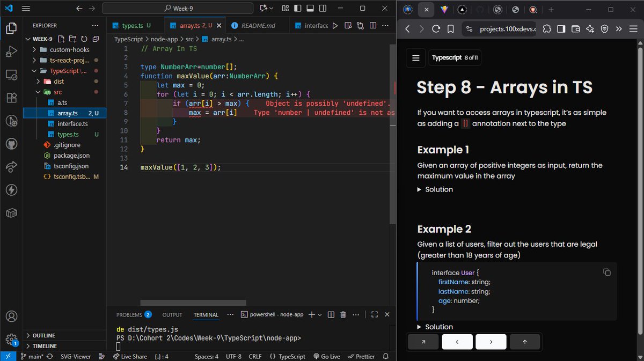Open editor more actions ellipsis menu
Screen dimensions: 644x361
coord(385,25)
